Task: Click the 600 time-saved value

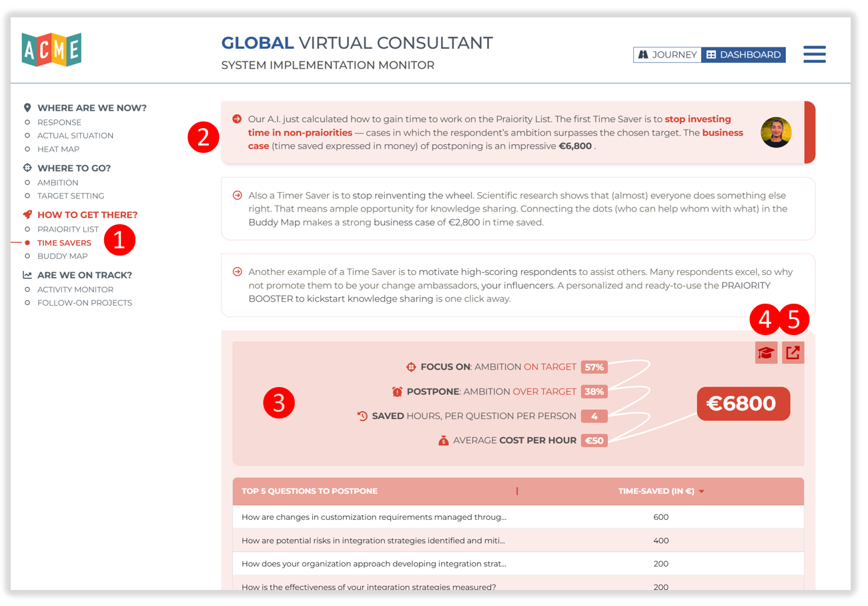Action: click(x=661, y=517)
